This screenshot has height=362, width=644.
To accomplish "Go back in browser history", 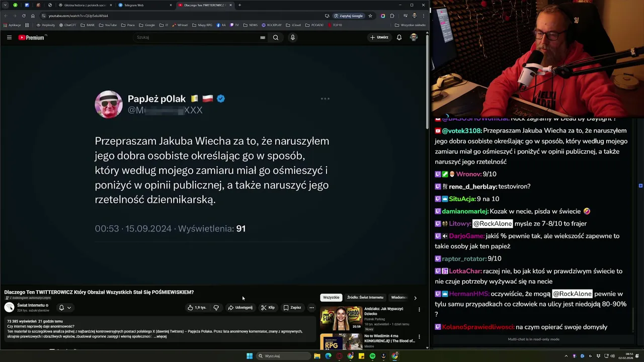I will pyautogui.click(x=6, y=16).
